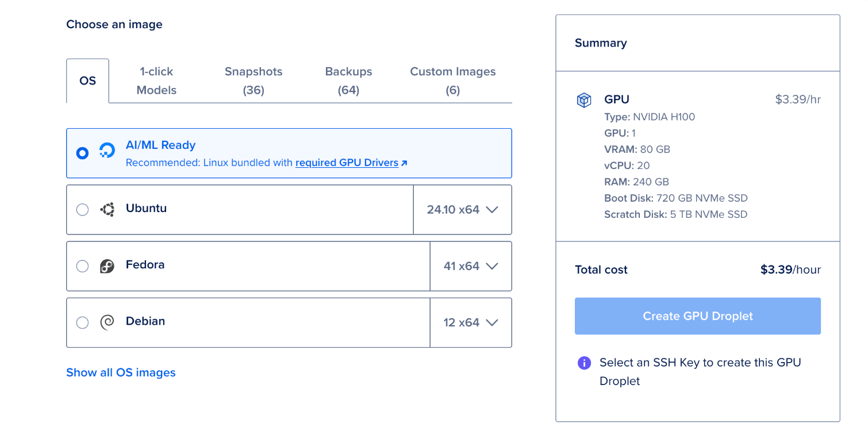Open the Fedora 41 x64 version dropdown

471,266
